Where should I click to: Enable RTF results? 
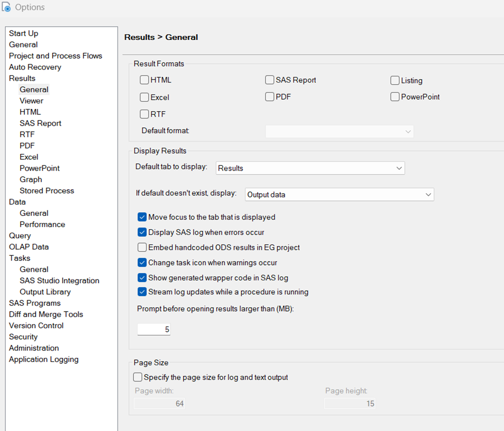click(145, 114)
